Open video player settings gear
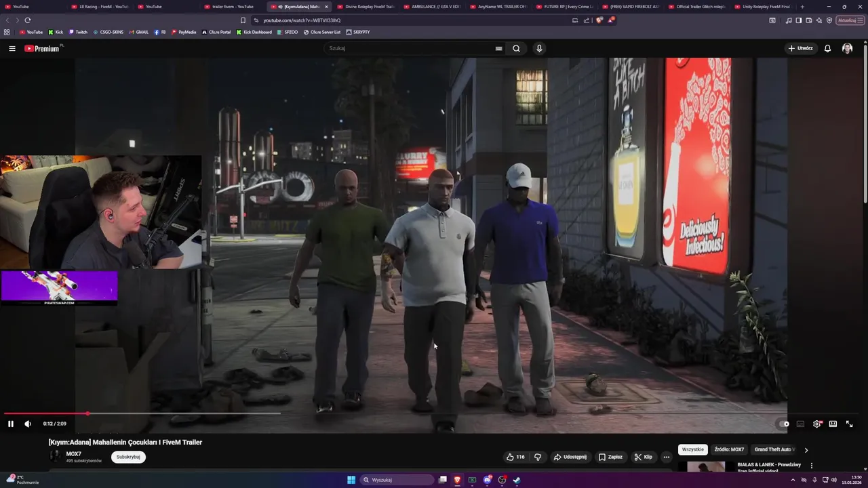 [816, 424]
